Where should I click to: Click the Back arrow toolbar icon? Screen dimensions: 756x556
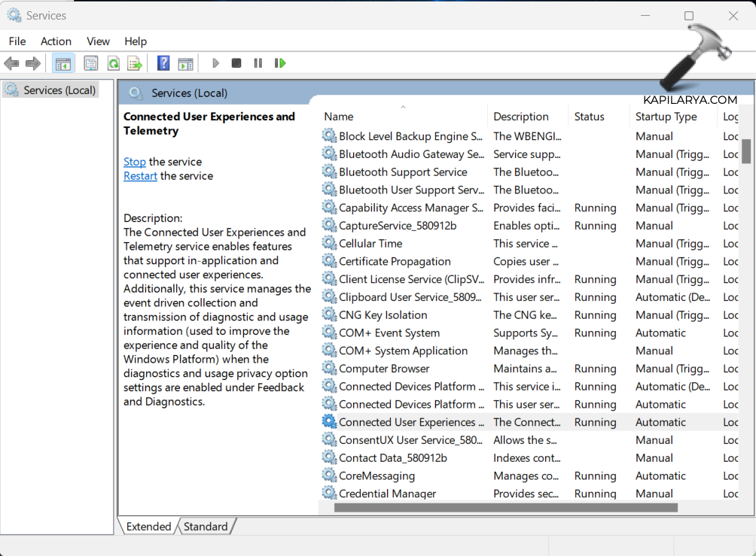pos(11,64)
